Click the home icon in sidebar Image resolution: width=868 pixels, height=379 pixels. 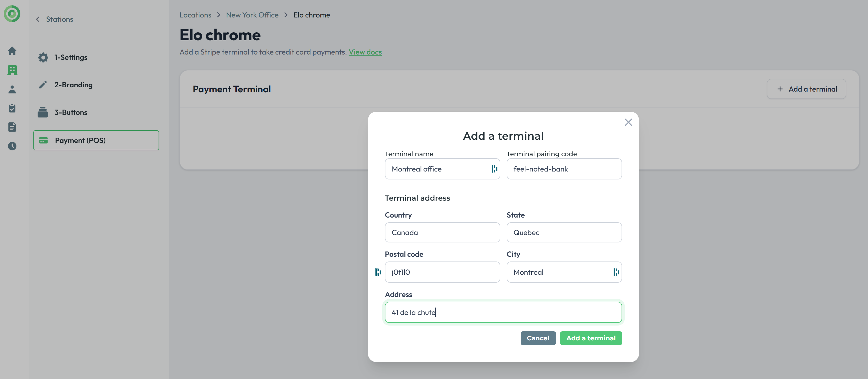[12, 51]
